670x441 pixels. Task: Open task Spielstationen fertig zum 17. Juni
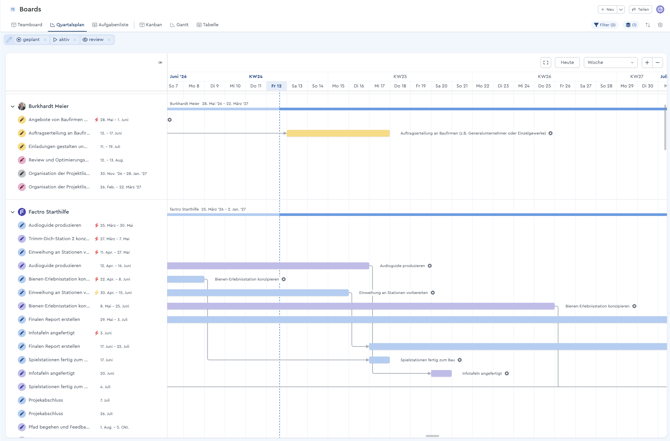[58, 360]
